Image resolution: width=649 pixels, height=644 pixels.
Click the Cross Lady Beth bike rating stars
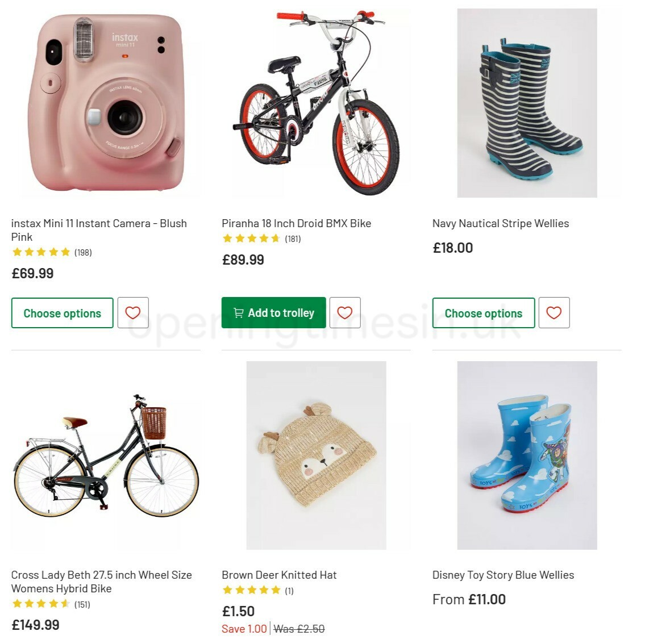tap(41, 604)
